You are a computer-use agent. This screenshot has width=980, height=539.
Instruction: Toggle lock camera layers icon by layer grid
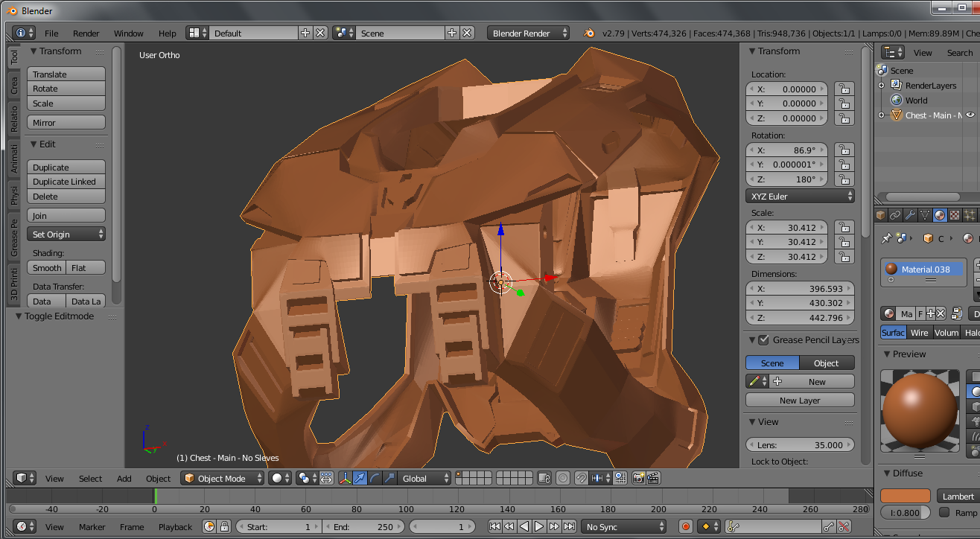point(545,478)
